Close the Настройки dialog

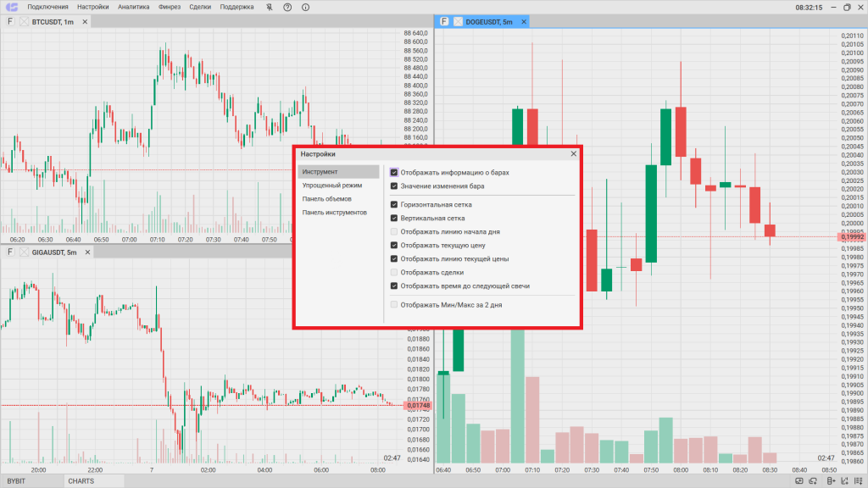(574, 154)
